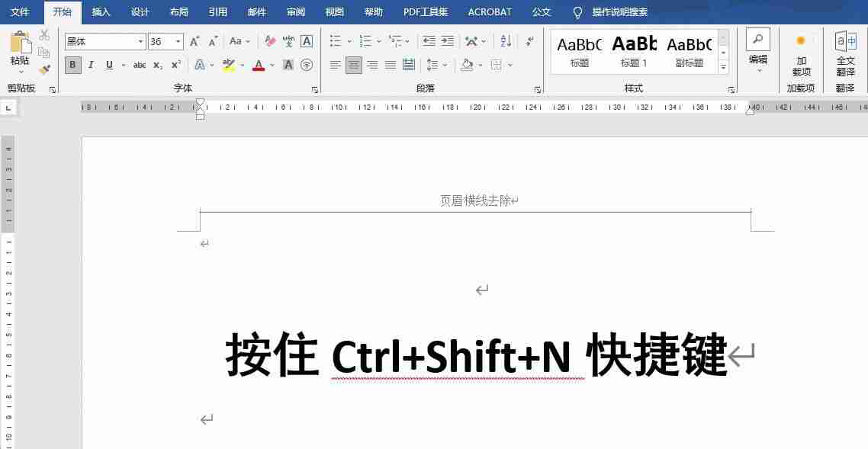
Task: Toggle Underline formatting
Action: click(110, 66)
